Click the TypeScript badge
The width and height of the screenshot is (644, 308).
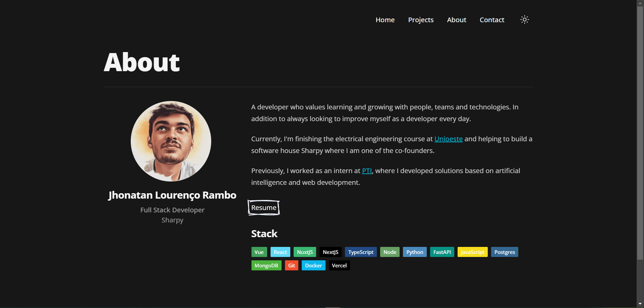coord(361,252)
